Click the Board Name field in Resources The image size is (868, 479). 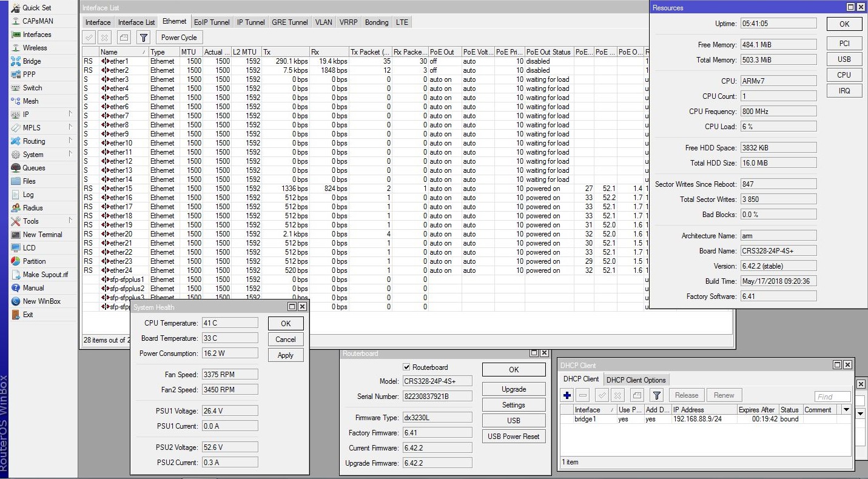tap(778, 251)
